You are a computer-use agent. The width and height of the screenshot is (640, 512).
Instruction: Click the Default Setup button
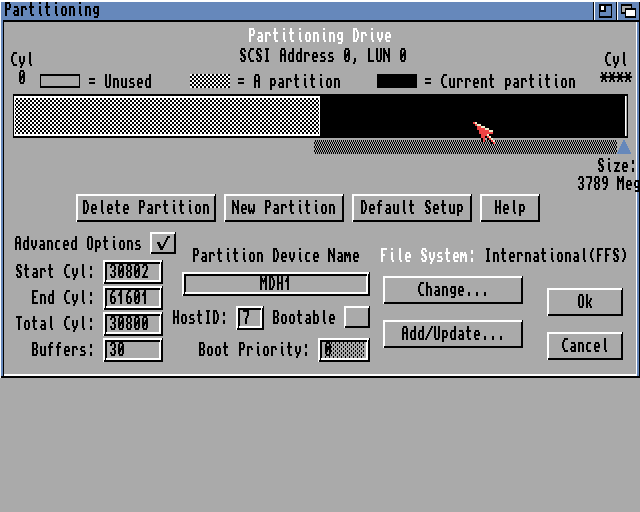411,208
